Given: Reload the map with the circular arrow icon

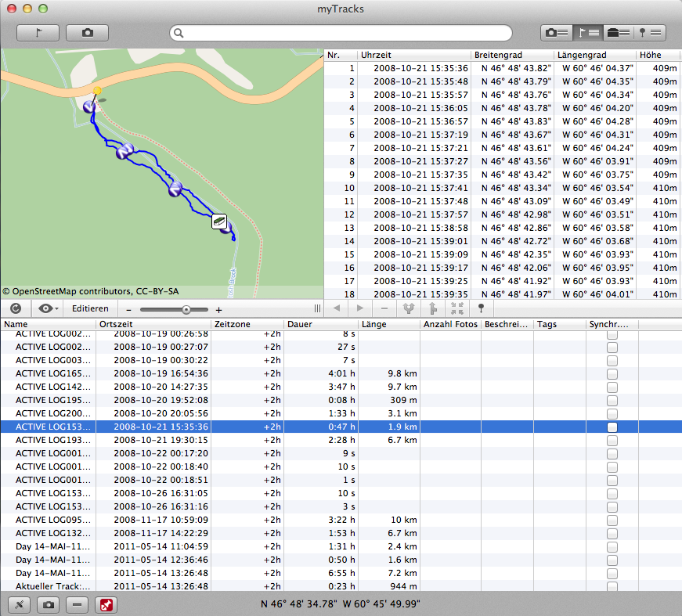Looking at the screenshot, I should (16, 308).
